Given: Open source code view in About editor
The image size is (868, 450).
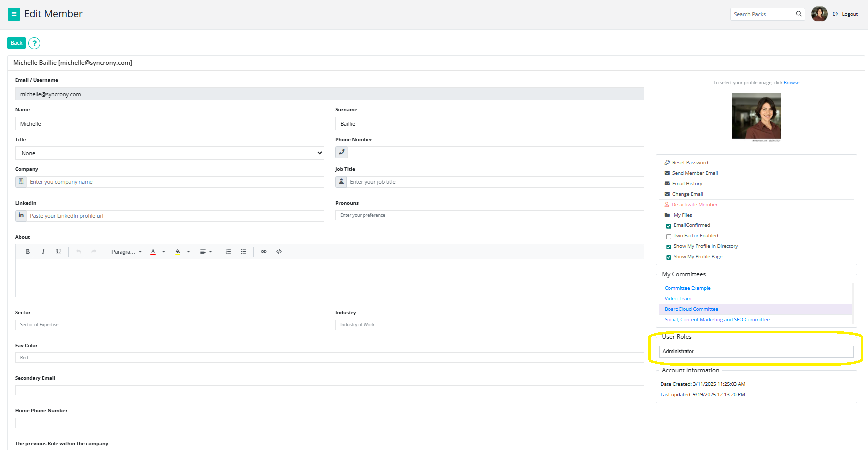Looking at the screenshot, I should tap(279, 252).
